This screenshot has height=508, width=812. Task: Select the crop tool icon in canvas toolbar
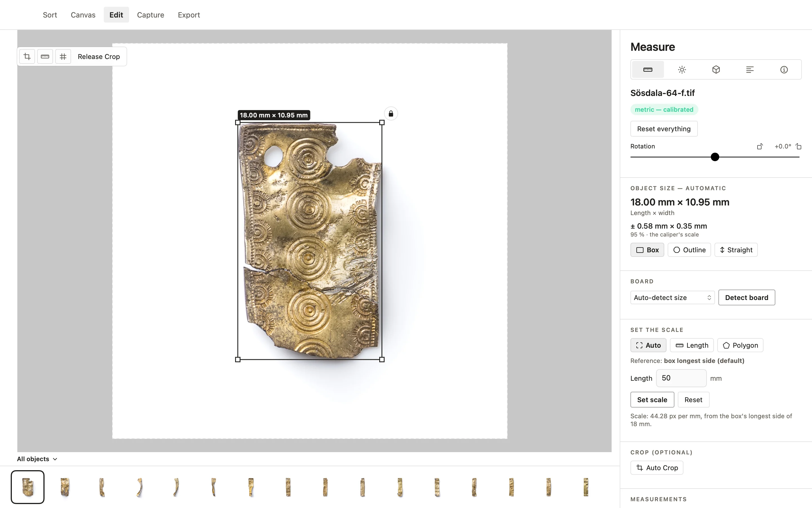tap(27, 56)
